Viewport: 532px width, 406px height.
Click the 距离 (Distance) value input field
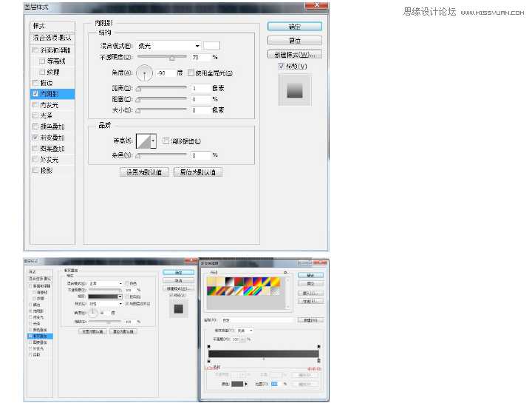click(x=199, y=88)
